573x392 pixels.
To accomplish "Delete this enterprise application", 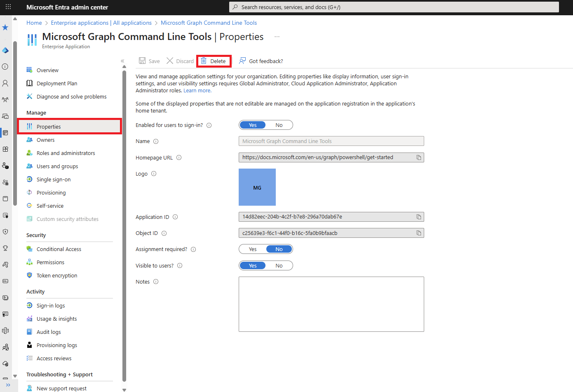I will pyautogui.click(x=214, y=61).
